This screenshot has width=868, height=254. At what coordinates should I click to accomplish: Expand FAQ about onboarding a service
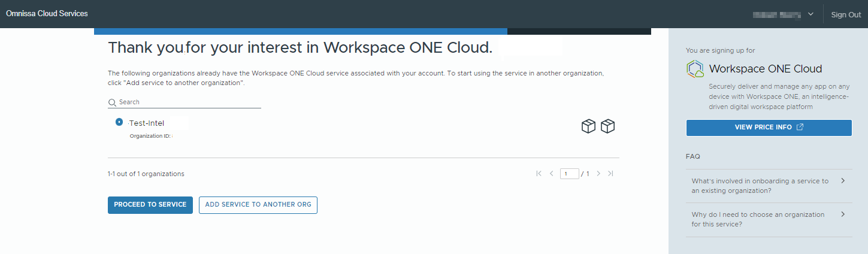point(769,186)
